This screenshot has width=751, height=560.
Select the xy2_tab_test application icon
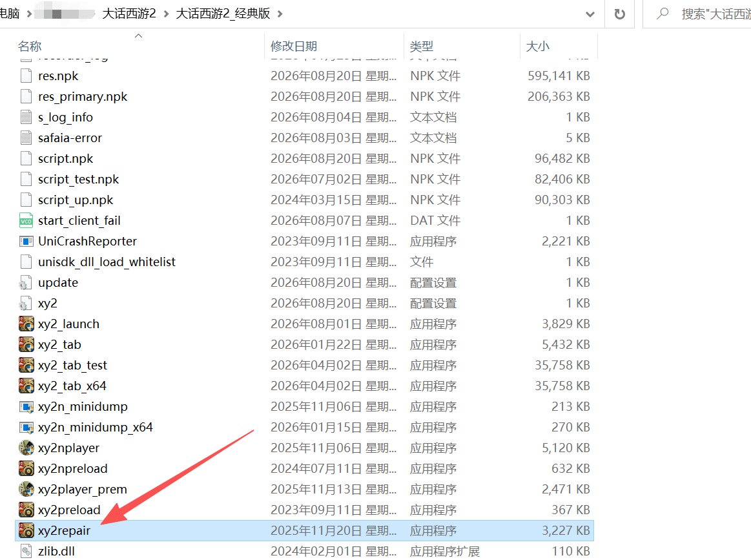coord(26,365)
